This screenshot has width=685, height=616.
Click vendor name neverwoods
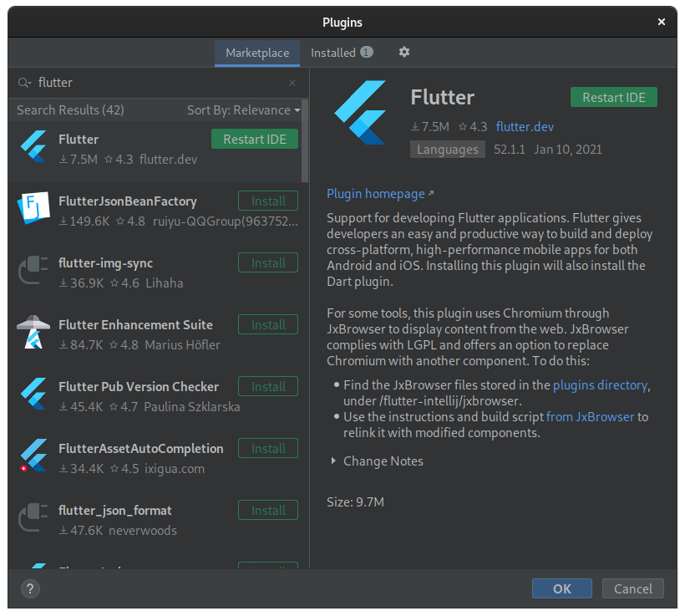[x=142, y=531]
